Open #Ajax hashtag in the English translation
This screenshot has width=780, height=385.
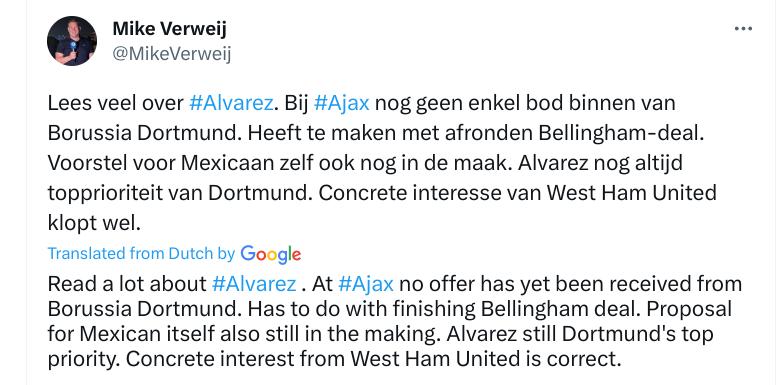[x=366, y=284]
